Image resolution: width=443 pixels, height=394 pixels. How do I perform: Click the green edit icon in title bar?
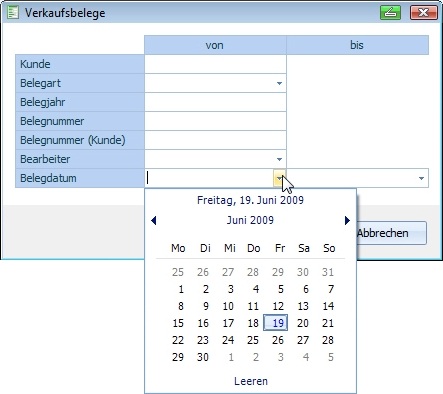click(390, 13)
